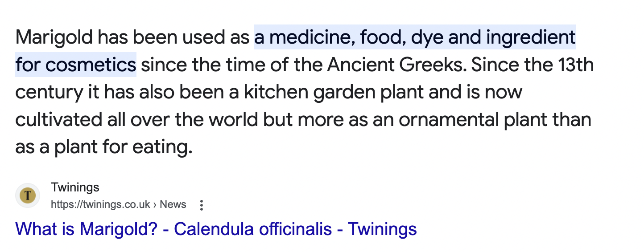Click "Twinings" at the end of the blue title
644x252 pixels.
382,229
